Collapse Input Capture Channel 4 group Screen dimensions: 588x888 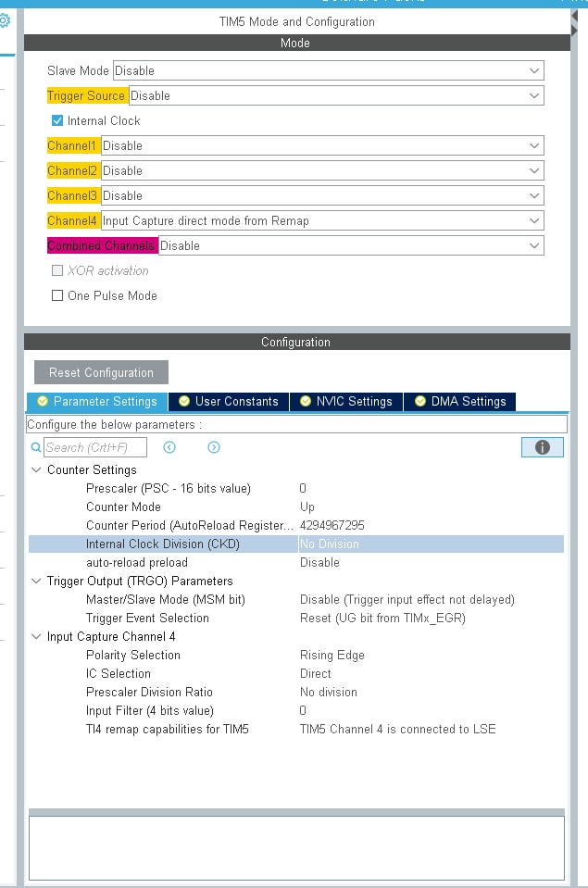tap(36, 636)
